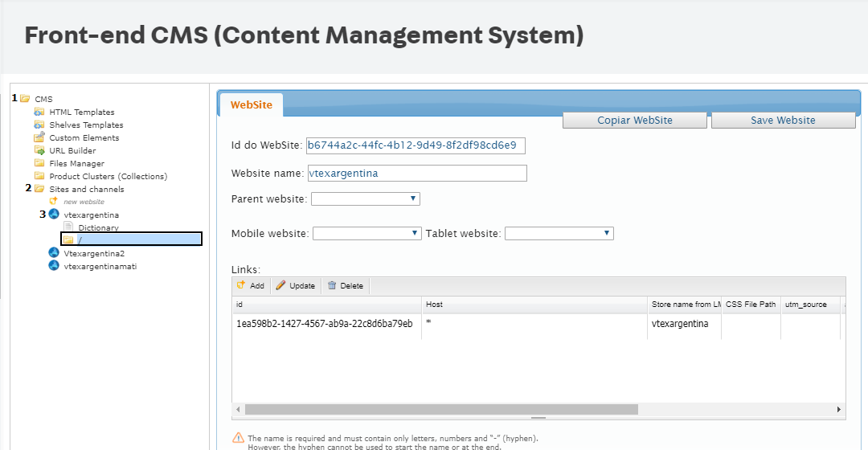Image resolution: width=868 pixels, height=450 pixels.
Task: Click the Website name input field
Action: [416, 173]
